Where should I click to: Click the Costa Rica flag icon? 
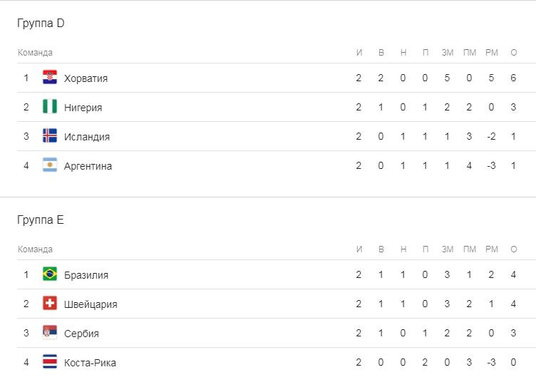tap(50, 362)
